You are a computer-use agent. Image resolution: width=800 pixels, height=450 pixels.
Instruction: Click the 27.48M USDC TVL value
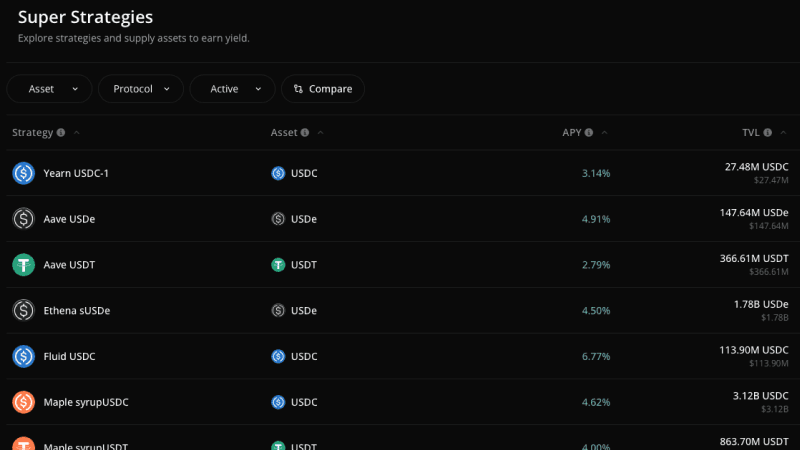coord(757,167)
